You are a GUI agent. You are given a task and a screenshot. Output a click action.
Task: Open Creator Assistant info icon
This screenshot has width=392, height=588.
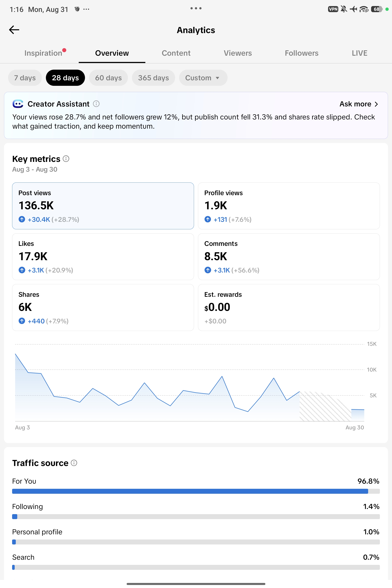pyautogui.click(x=96, y=104)
